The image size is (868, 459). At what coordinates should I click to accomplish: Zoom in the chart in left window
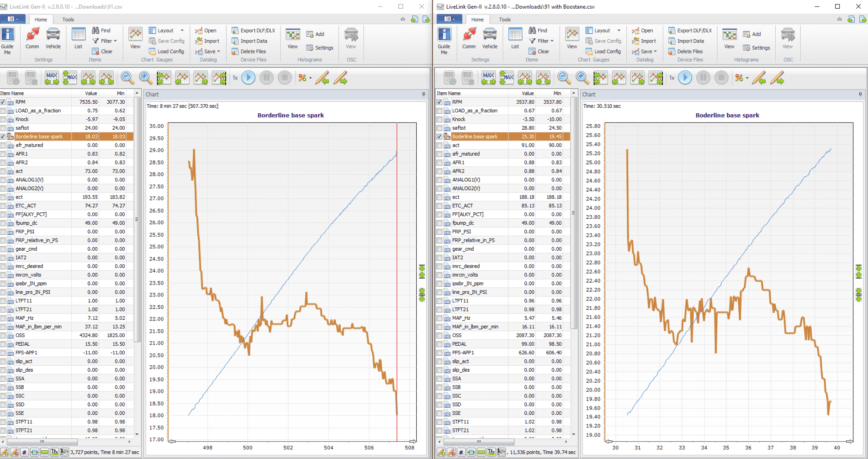point(146,78)
